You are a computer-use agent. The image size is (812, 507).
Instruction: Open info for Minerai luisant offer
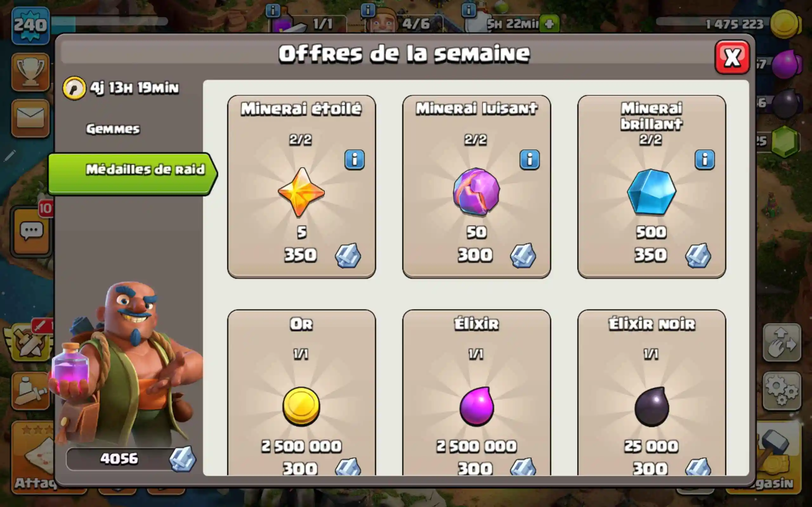529,160
